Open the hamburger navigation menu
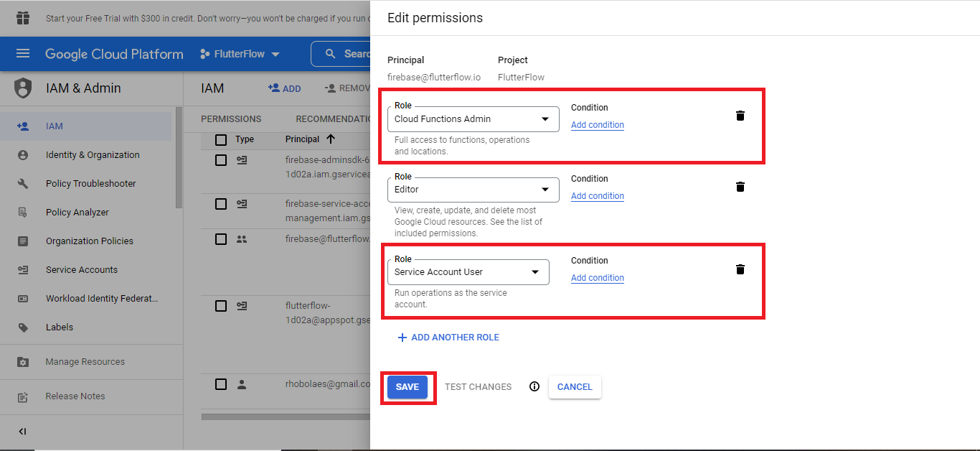This screenshot has height=451, width=980. point(23,54)
